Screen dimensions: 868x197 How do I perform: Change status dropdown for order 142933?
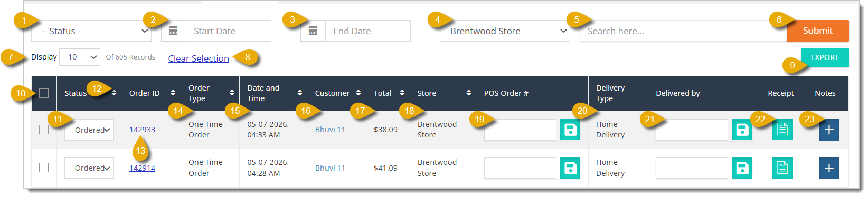click(89, 130)
